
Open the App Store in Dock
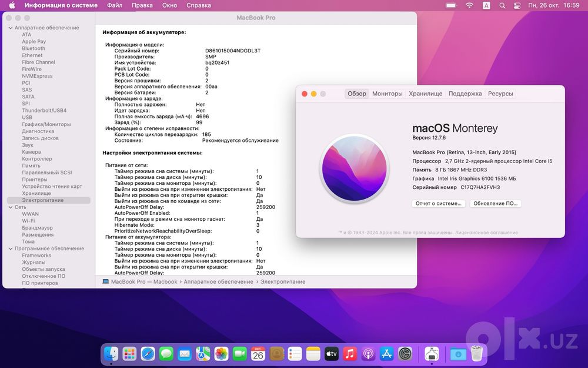[387, 354]
